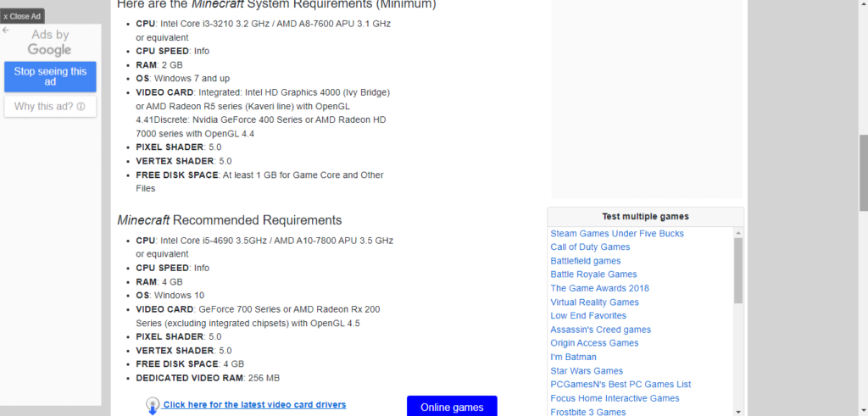Open Origin Access Games

click(594, 343)
